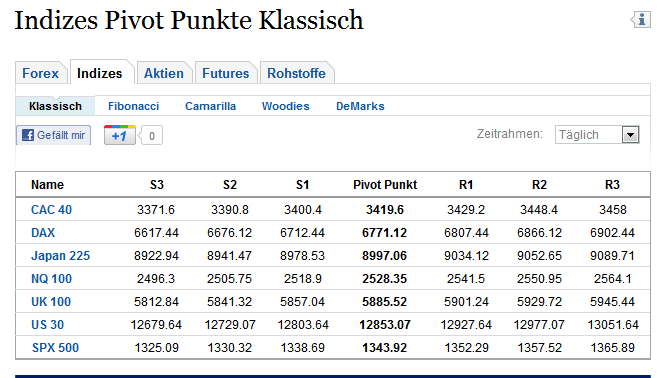Open the SPX 500 index link

[x=56, y=348]
